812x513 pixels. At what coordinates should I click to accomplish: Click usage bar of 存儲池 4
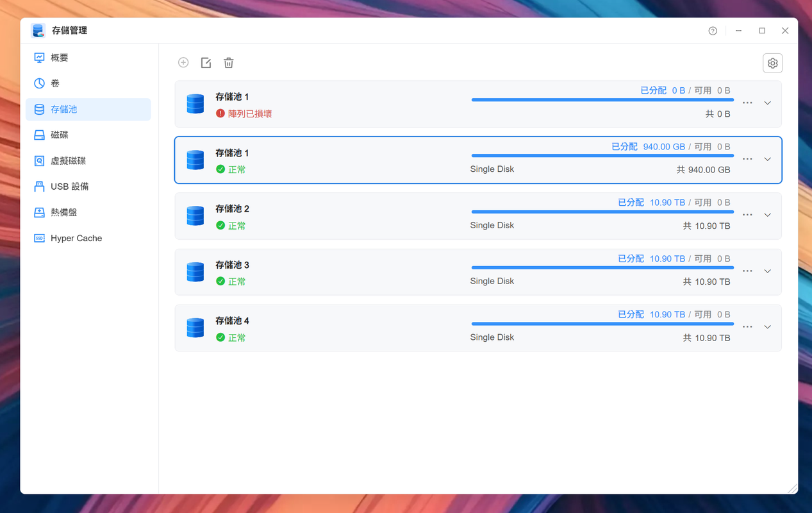(602, 324)
